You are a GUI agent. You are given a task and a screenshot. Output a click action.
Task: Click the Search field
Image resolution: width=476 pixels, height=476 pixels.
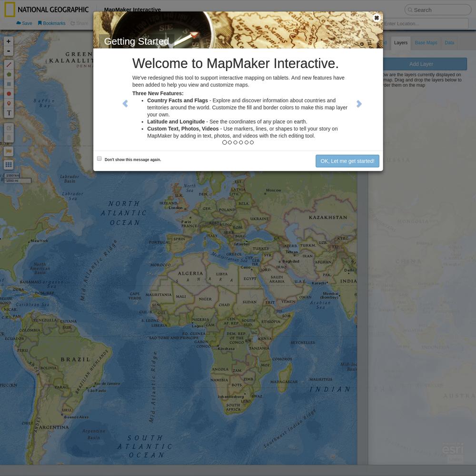click(438, 10)
